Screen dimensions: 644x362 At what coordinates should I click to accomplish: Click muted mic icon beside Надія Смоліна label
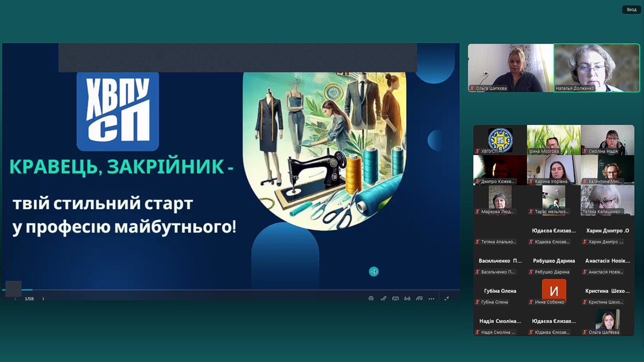click(478, 332)
